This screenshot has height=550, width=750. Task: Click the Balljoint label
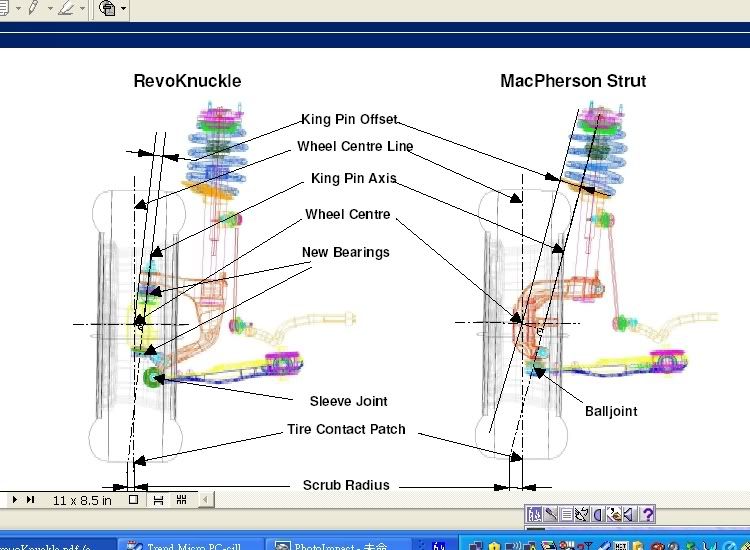(x=611, y=411)
